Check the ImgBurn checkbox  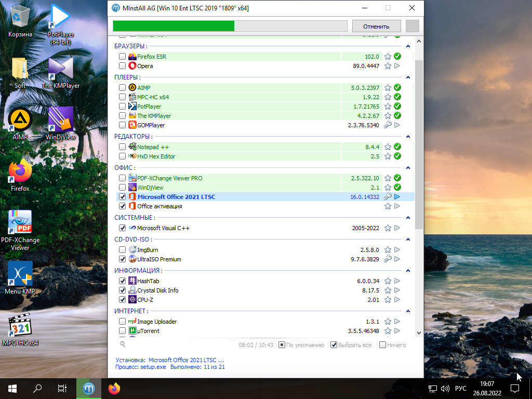tap(123, 250)
